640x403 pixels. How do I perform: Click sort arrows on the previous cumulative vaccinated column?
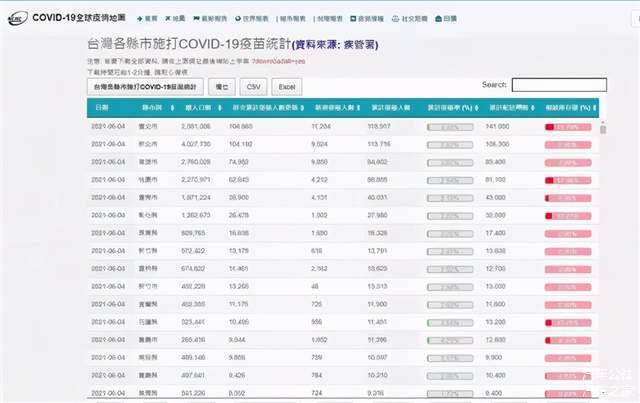(302, 108)
